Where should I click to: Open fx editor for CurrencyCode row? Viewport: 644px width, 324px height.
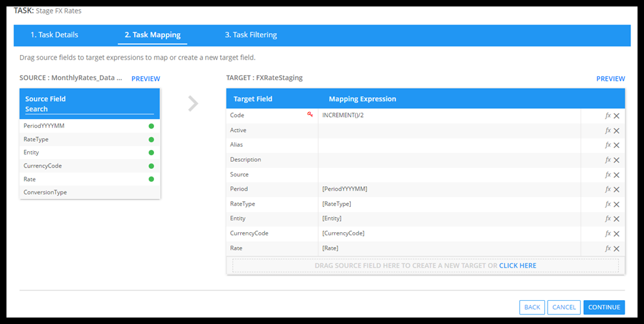click(607, 234)
